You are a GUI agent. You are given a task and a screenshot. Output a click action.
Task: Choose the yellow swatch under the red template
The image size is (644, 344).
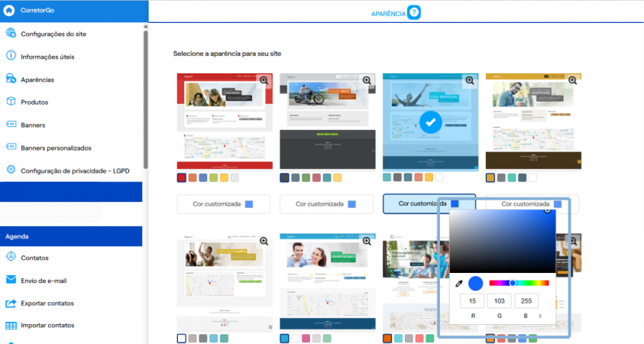[x=224, y=178]
